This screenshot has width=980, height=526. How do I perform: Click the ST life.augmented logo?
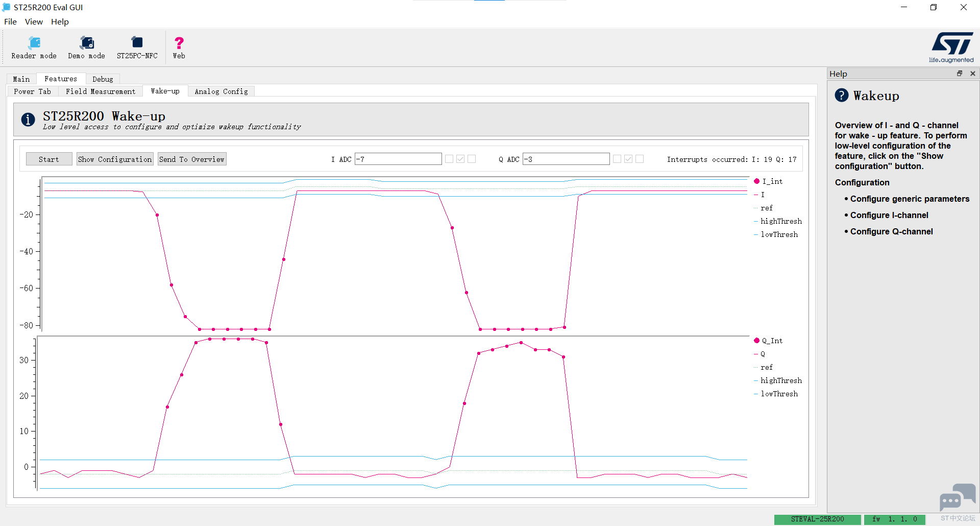point(951,47)
